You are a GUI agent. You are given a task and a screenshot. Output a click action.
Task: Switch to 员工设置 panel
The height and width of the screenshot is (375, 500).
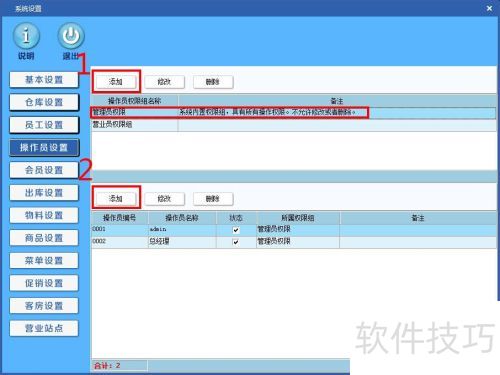(x=44, y=125)
